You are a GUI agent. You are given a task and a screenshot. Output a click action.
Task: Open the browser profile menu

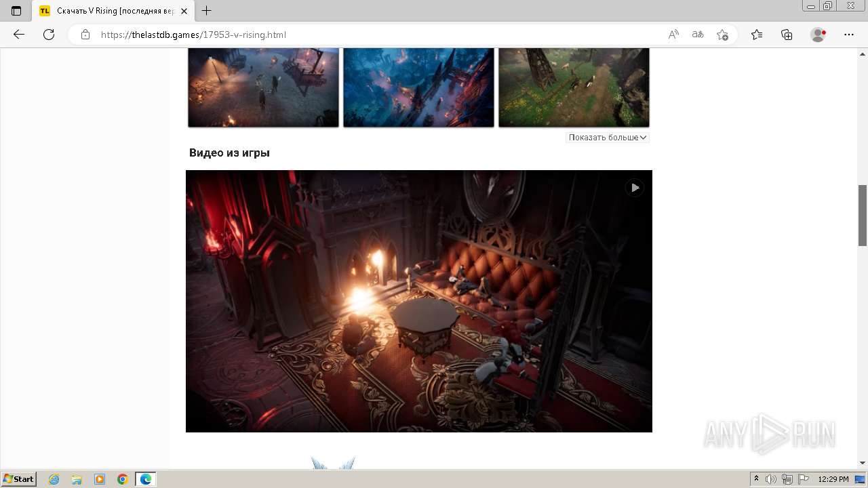click(818, 35)
